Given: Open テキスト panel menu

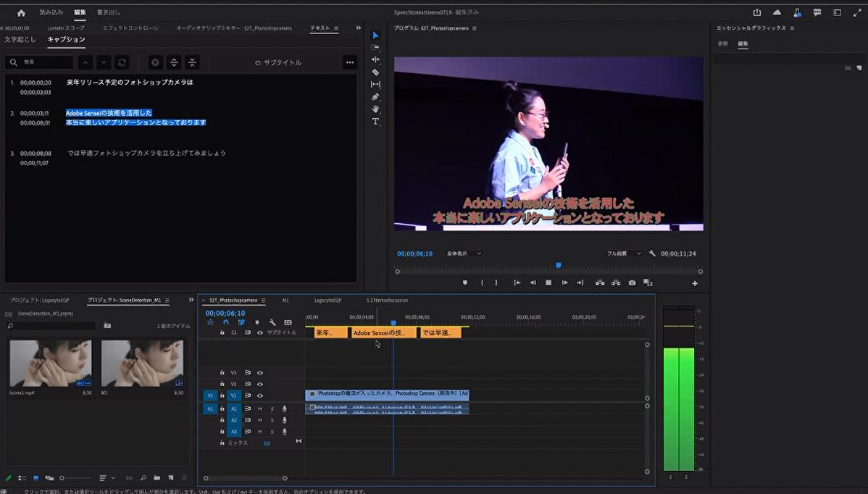Looking at the screenshot, I should (x=336, y=28).
